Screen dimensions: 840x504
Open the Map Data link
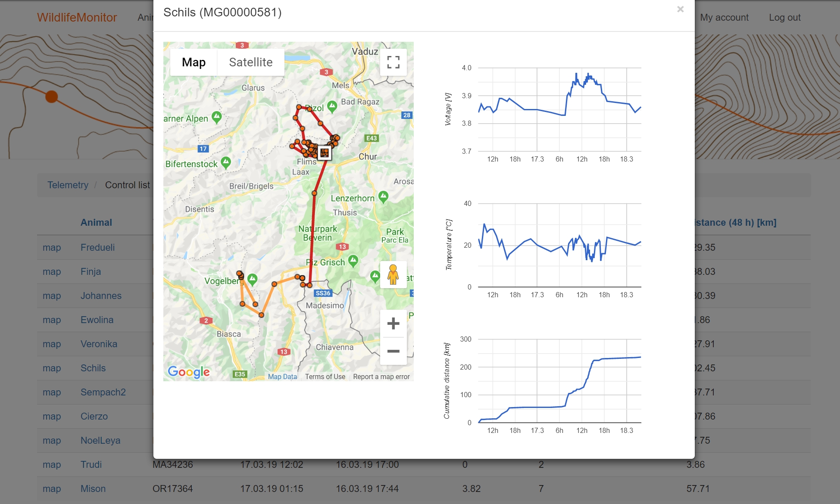[x=282, y=376]
